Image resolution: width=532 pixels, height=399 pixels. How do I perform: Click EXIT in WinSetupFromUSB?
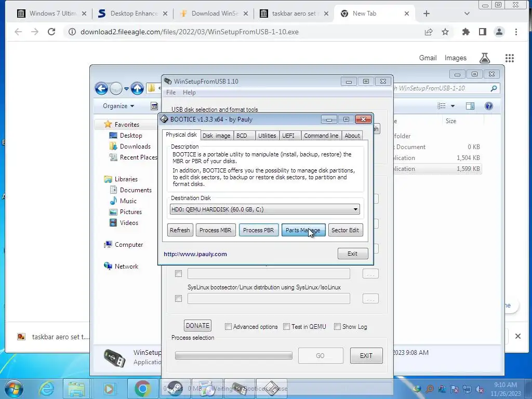(366, 355)
